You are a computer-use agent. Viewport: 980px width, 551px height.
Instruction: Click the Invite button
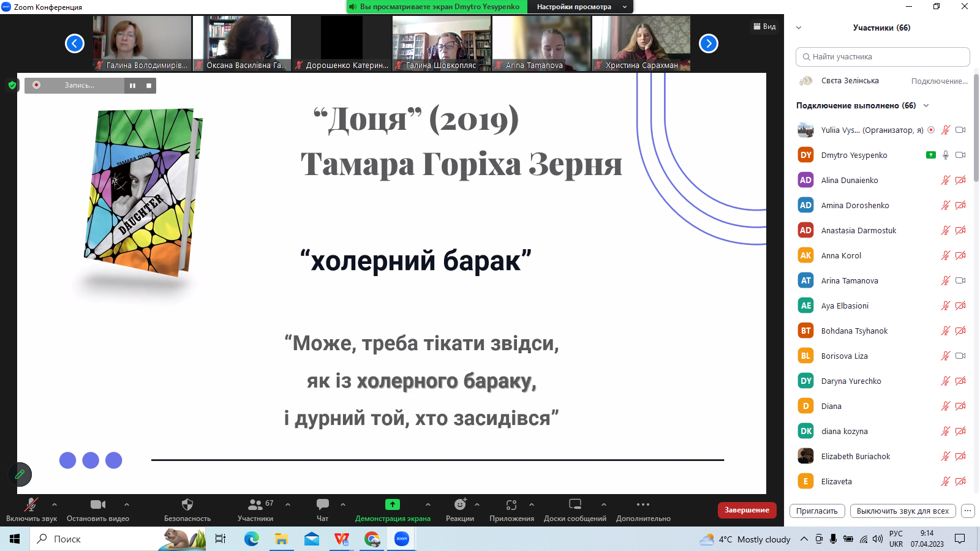tap(816, 511)
